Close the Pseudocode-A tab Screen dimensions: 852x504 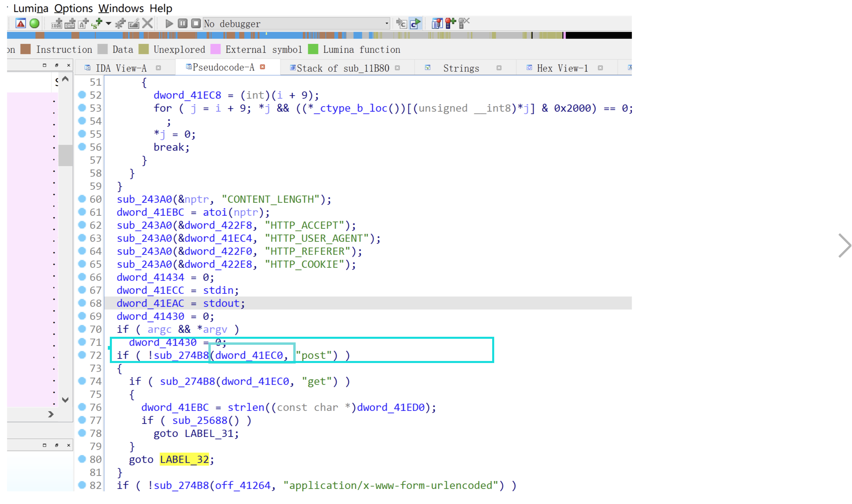point(262,67)
